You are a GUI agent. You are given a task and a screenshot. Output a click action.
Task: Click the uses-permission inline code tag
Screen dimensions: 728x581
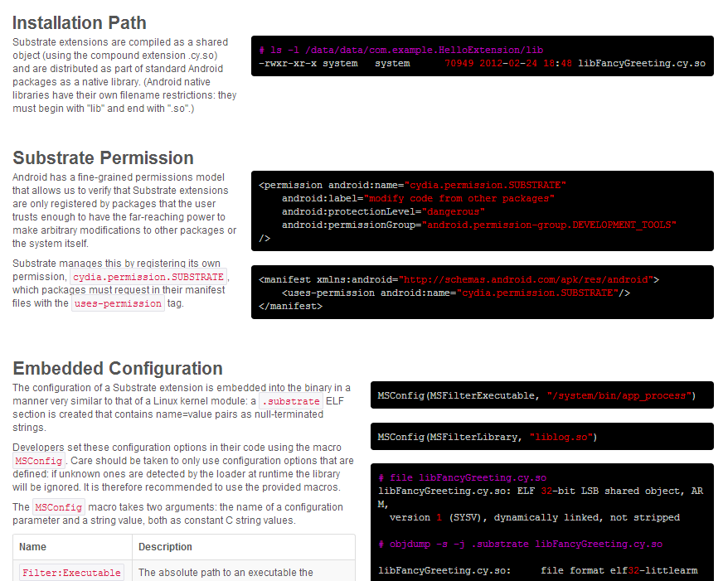[118, 303]
